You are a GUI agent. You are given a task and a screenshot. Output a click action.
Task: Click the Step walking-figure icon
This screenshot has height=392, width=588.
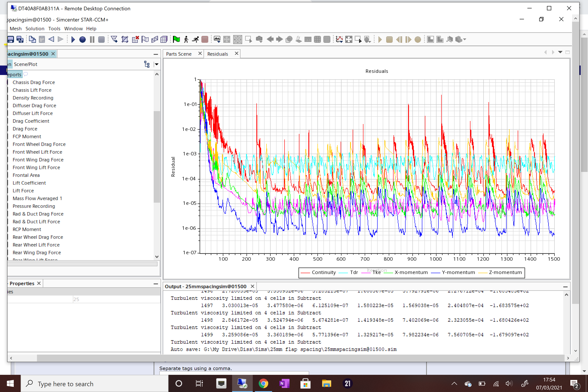tap(186, 40)
